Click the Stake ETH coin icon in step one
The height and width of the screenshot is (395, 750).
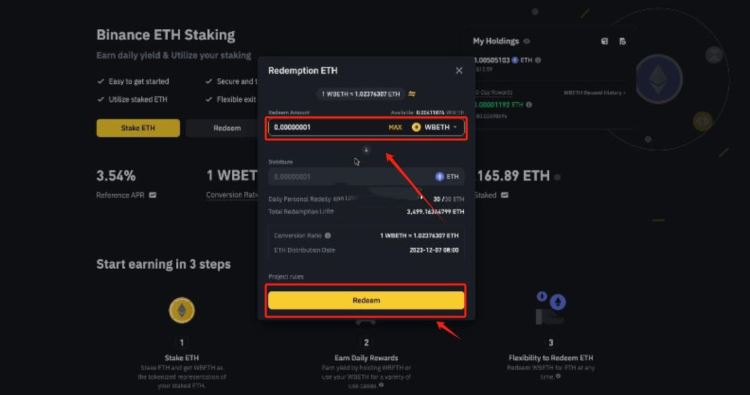[182, 310]
